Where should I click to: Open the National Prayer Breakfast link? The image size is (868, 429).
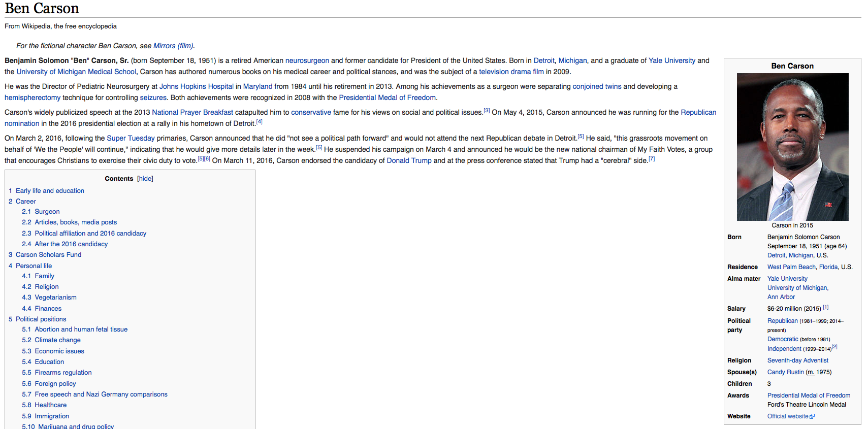192,112
